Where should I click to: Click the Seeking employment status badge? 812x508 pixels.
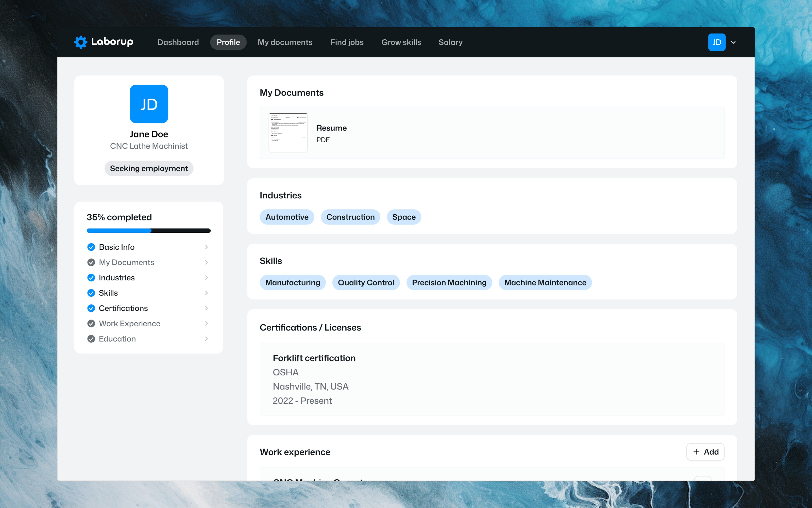coord(149,168)
